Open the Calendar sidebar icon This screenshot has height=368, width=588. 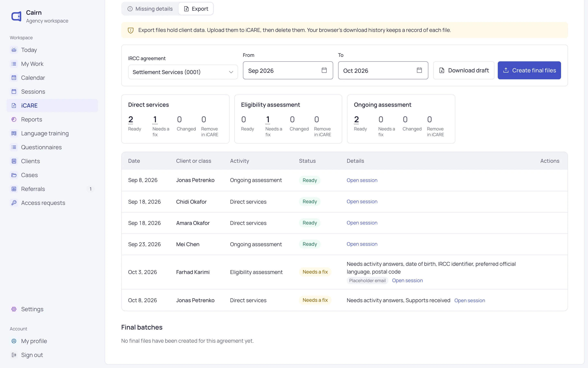click(14, 78)
